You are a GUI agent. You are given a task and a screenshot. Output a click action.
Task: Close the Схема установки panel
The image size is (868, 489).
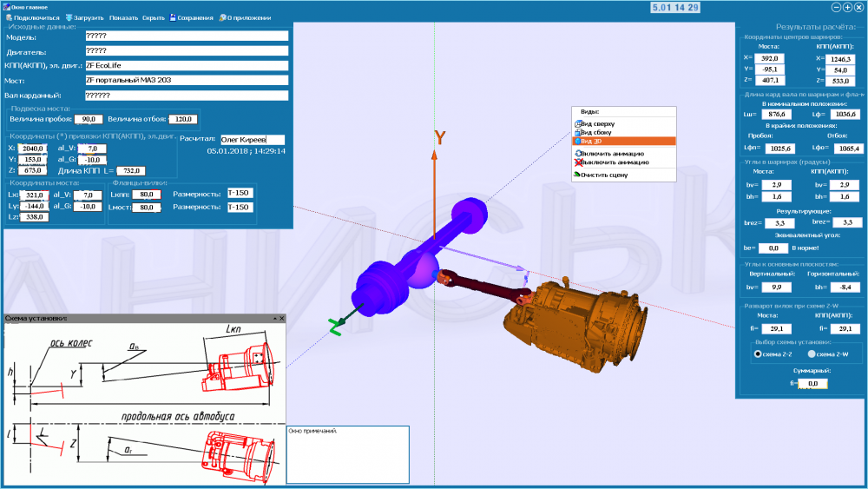click(282, 319)
